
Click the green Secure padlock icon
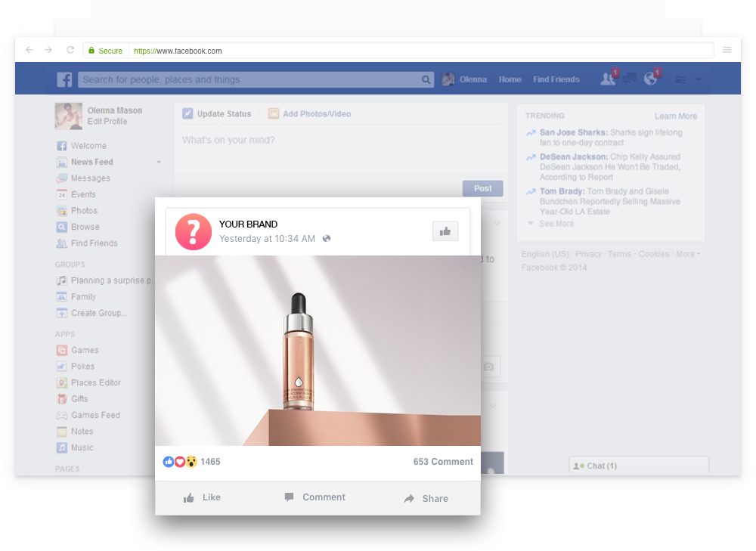click(91, 50)
